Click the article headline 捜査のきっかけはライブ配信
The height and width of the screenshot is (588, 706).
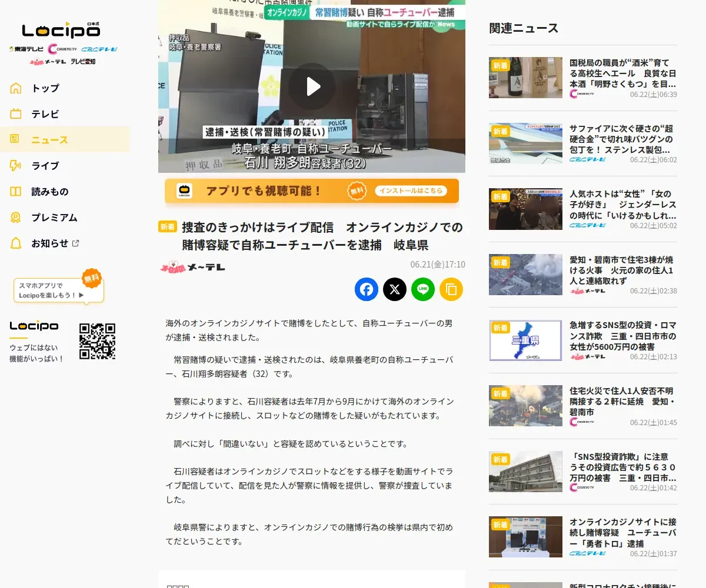[322, 236]
